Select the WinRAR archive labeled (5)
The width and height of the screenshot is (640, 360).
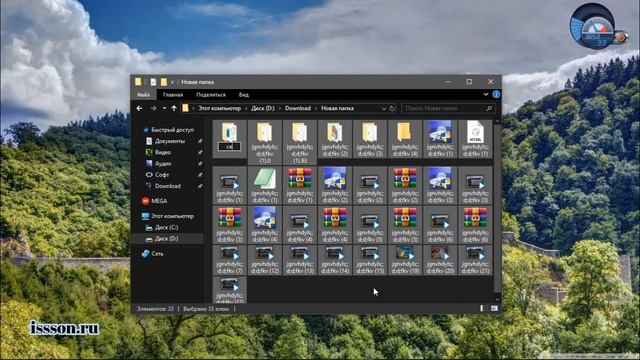(405, 225)
